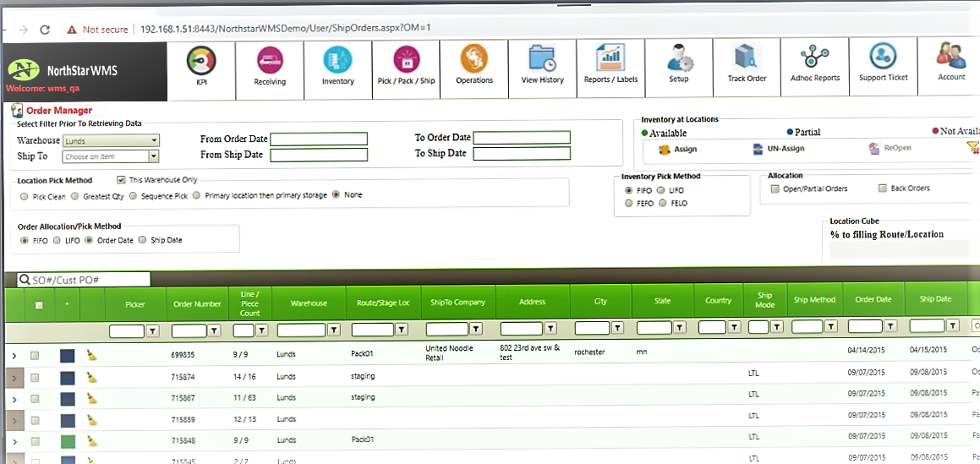Check the select-all header checkbox
Image resolution: width=980 pixels, height=464 pixels.
point(39,305)
